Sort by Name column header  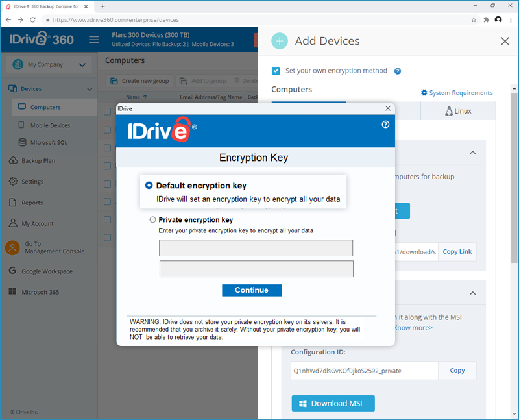click(x=136, y=97)
